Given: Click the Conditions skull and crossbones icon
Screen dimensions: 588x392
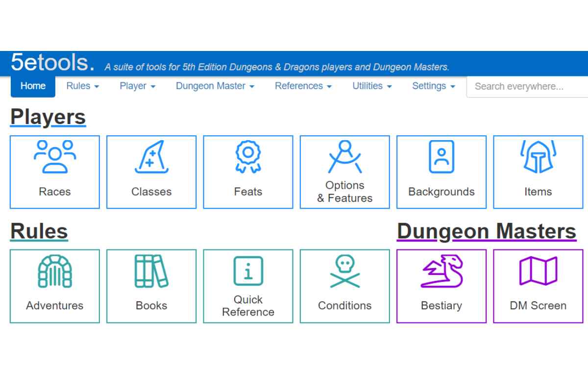Looking at the screenshot, I should coord(345,270).
